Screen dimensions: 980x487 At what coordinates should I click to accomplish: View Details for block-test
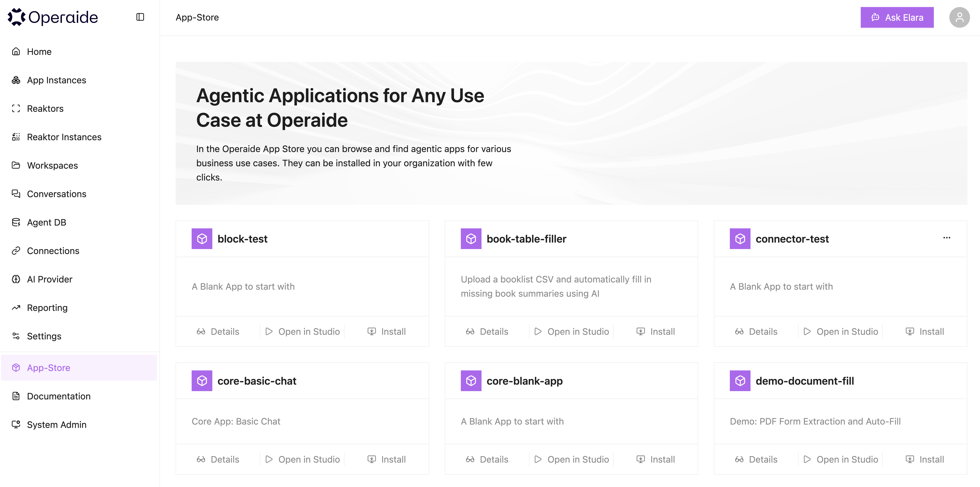coord(218,332)
